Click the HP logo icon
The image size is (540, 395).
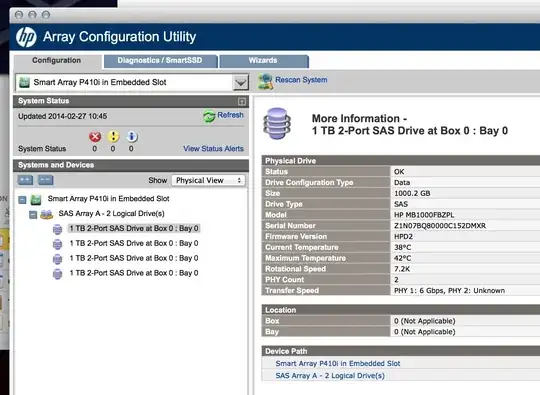click(x=26, y=37)
